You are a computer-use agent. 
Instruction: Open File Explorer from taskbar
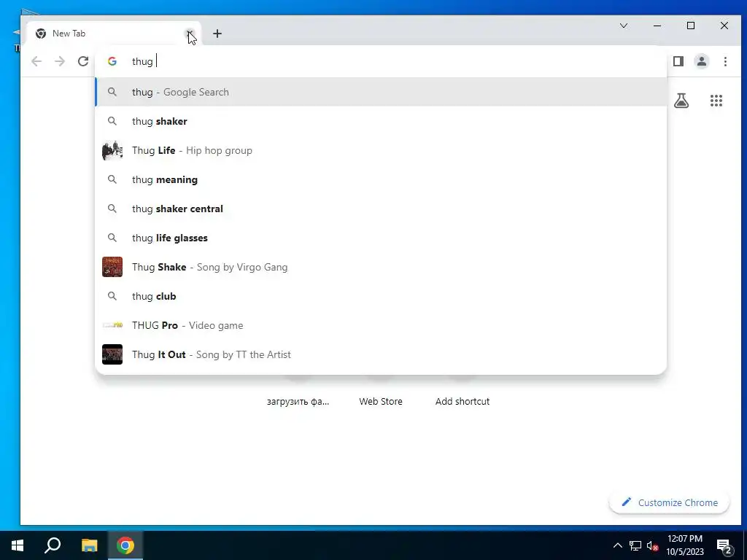click(89, 545)
